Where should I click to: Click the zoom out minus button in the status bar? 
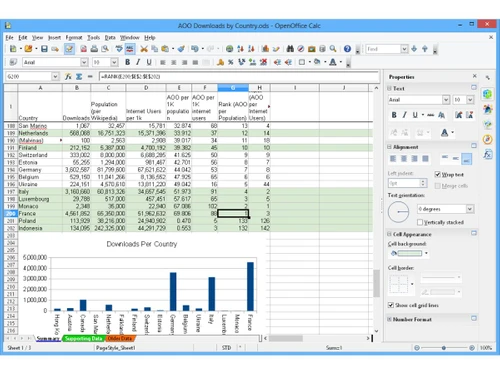pyautogui.click(x=417, y=348)
